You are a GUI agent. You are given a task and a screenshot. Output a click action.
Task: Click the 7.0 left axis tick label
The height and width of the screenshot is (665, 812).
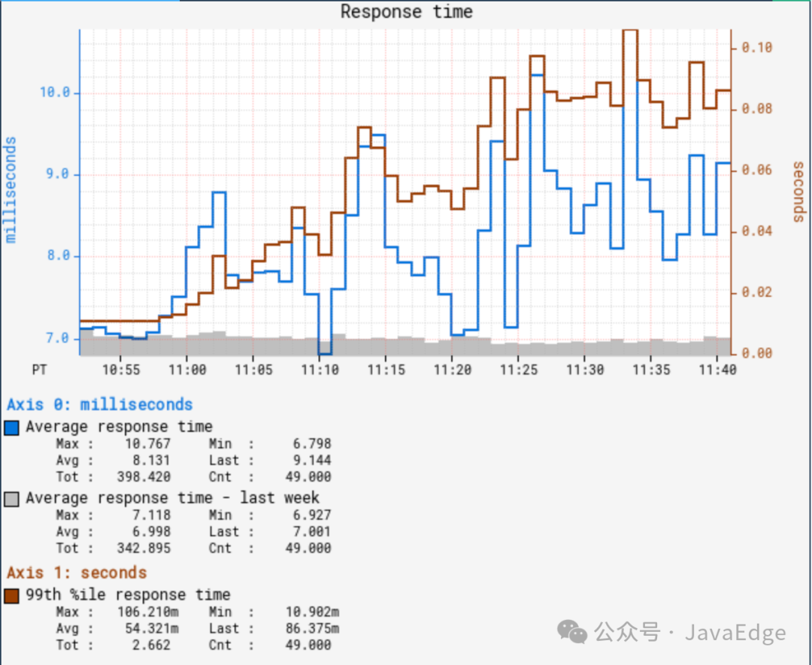click(57, 338)
